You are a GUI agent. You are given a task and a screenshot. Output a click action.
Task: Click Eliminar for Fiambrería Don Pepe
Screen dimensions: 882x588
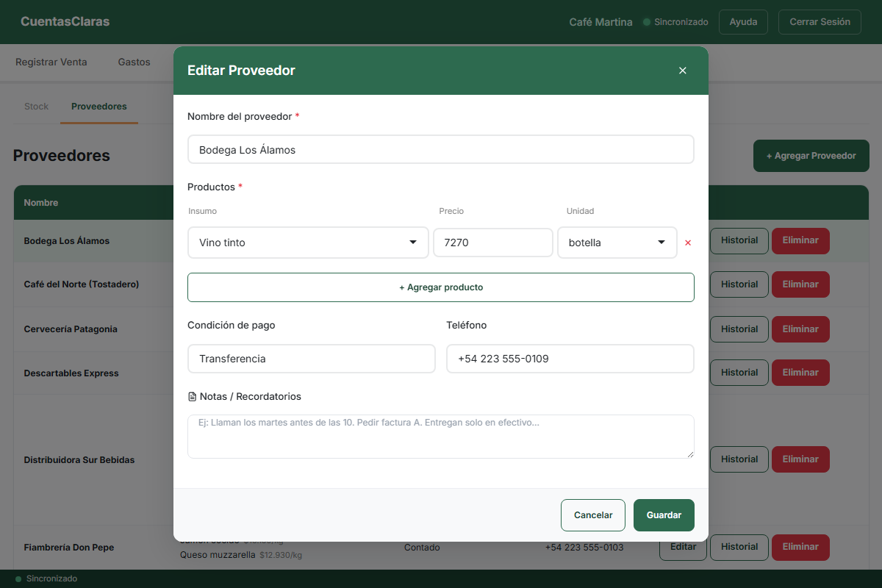pos(800,547)
